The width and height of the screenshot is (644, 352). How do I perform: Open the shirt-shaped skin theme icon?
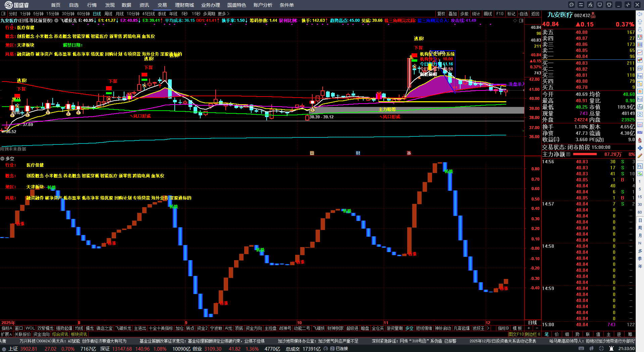pos(609,5)
